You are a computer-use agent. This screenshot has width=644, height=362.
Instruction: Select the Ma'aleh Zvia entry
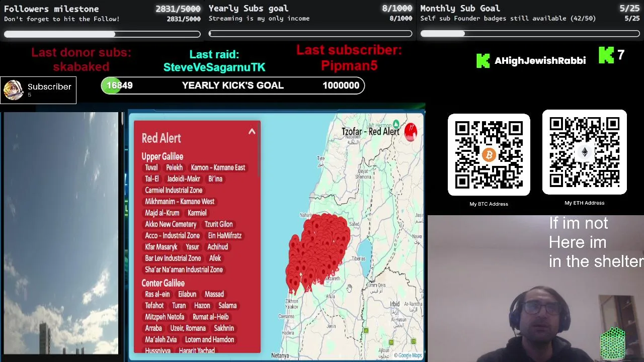(161, 339)
